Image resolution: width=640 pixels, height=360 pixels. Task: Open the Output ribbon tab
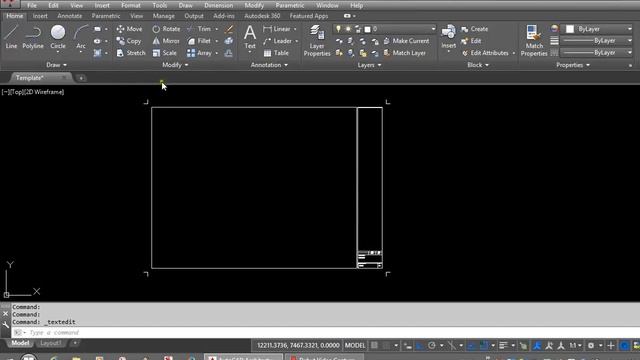click(x=194, y=16)
